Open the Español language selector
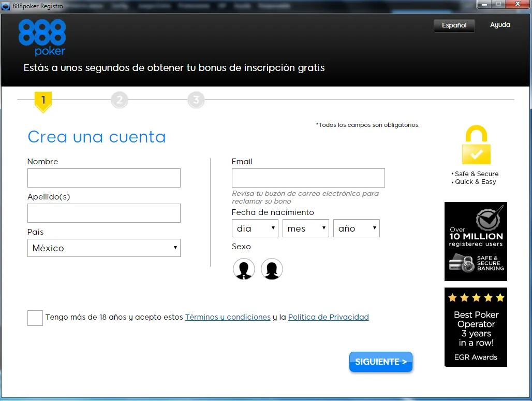This screenshot has height=401, width=532. [454, 25]
